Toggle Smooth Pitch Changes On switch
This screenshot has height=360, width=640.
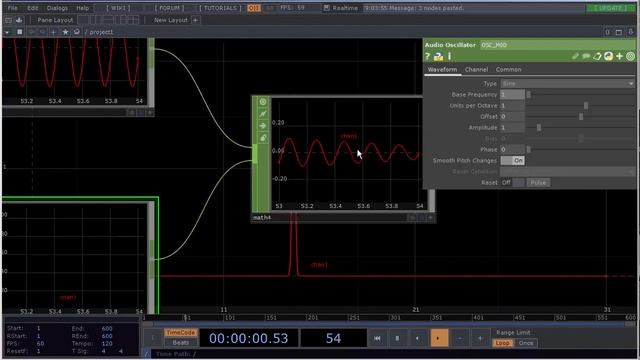(x=513, y=160)
